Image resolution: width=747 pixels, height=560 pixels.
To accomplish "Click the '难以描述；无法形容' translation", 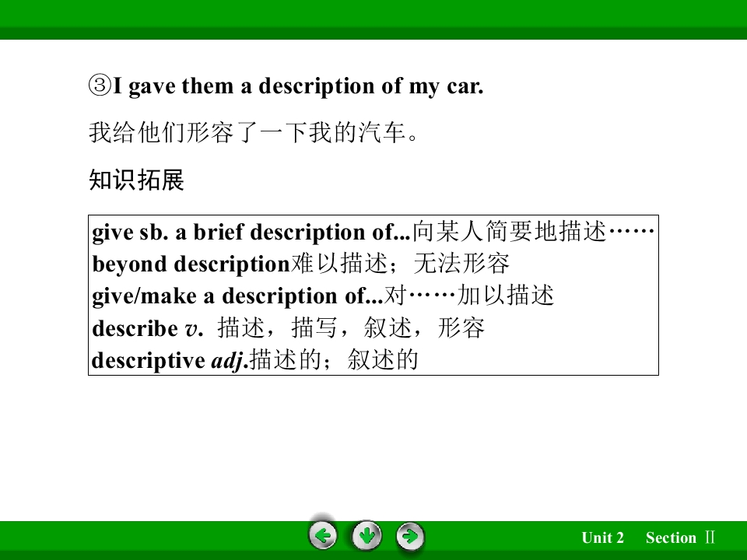I will click(x=400, y=264).
